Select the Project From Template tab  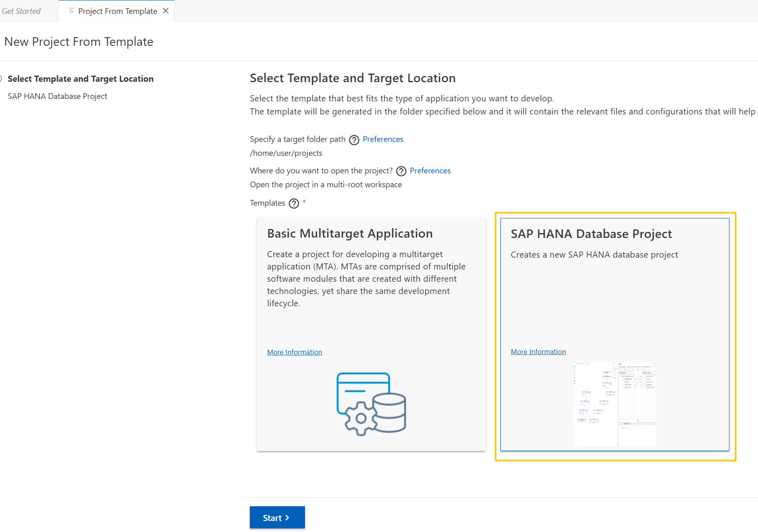tap(117, 11)
